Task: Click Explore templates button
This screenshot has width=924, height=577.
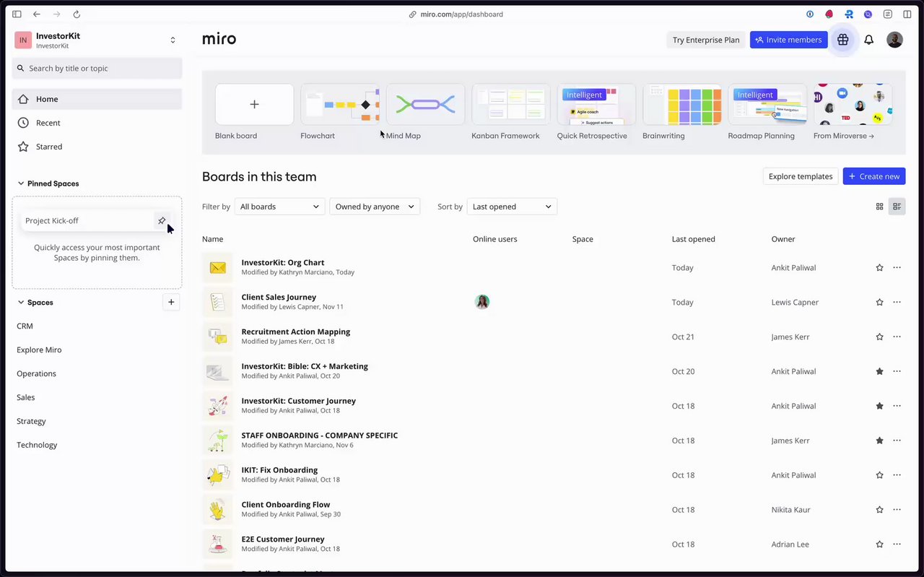Action: tap(801, 176)
